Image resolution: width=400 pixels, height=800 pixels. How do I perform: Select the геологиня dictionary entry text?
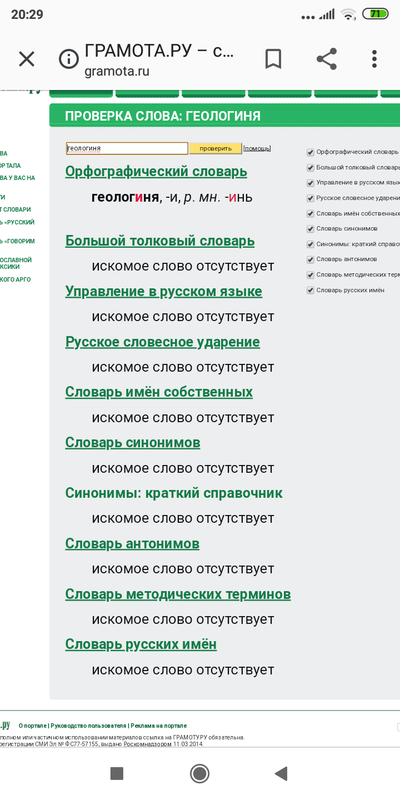click(171, 197)
